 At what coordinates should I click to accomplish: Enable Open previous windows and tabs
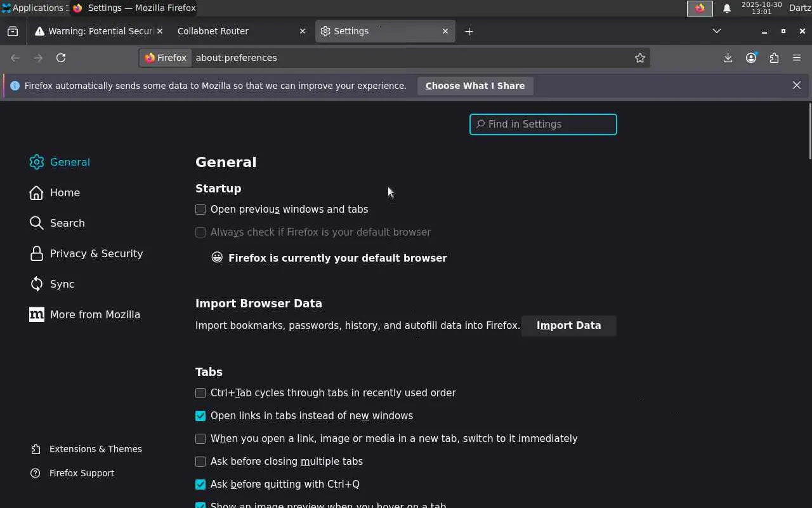pyautogui.click(x=200, y=210)
